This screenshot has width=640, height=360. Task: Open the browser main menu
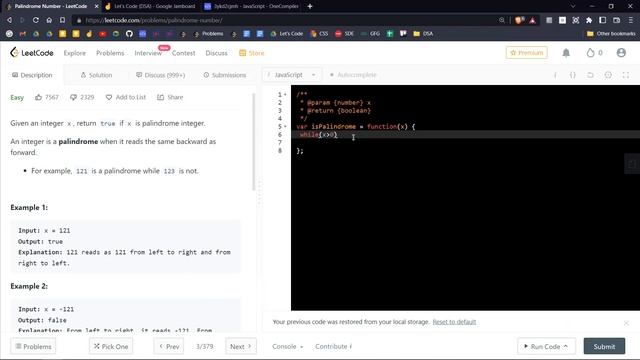click(x=631, y=20)
